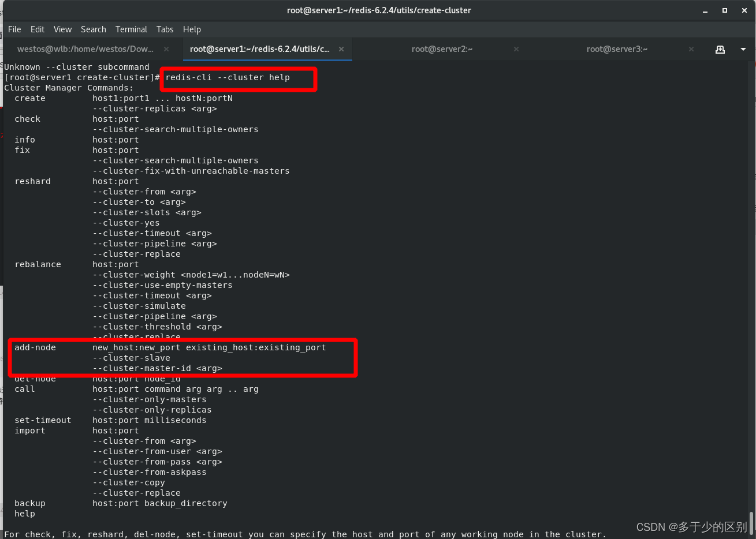Close the westos@wlb tab
Screen dimensions: 756x539
pos(166,49)
